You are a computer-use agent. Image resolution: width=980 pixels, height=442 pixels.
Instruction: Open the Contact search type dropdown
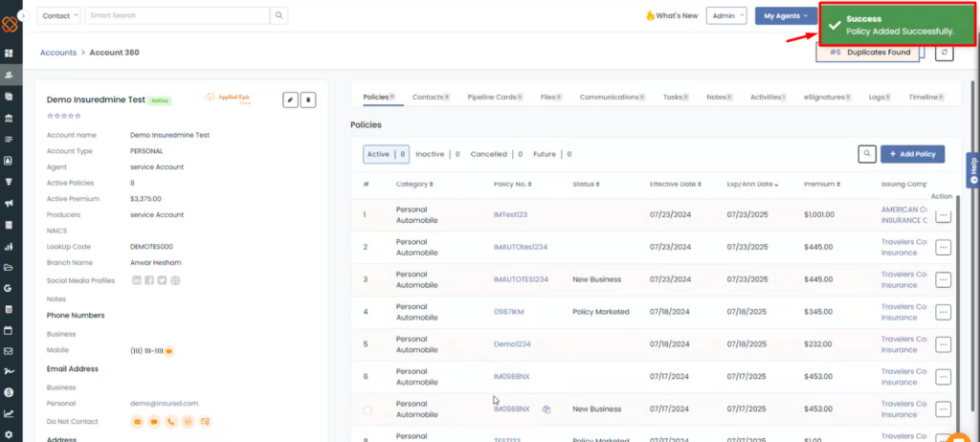click(58, 15)
